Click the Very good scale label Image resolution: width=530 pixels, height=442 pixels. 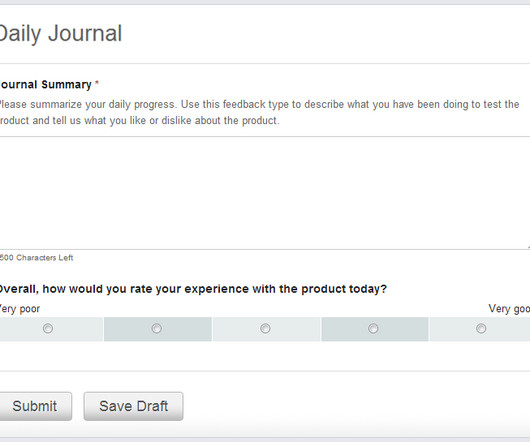509,309
